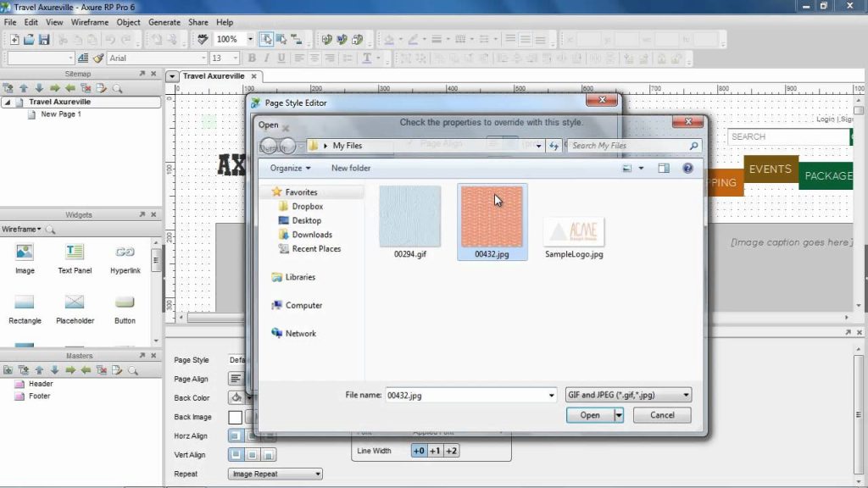Activate the connector mode icon
Image resolution: width=868 pixels, height=488 pixels.
click(297, 39)
